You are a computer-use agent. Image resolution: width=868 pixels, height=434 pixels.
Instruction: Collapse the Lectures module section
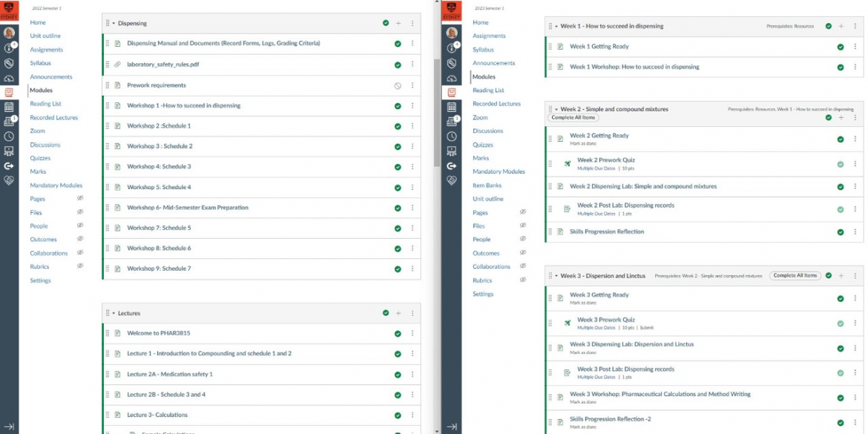(x=114, y=313)
